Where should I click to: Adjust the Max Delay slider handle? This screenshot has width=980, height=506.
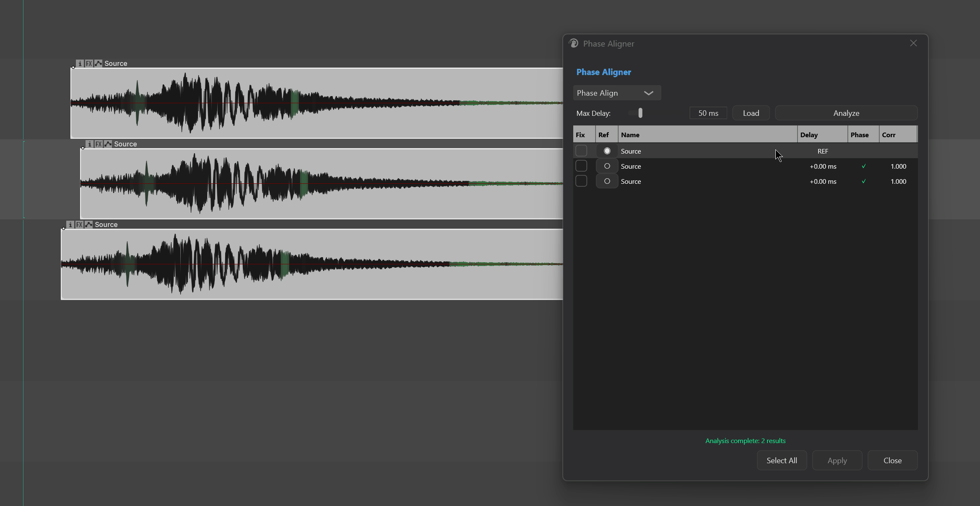[640, 113]
